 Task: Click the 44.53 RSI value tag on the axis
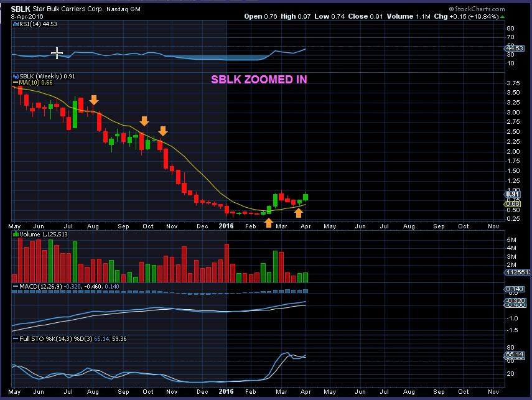pos(515,49)
